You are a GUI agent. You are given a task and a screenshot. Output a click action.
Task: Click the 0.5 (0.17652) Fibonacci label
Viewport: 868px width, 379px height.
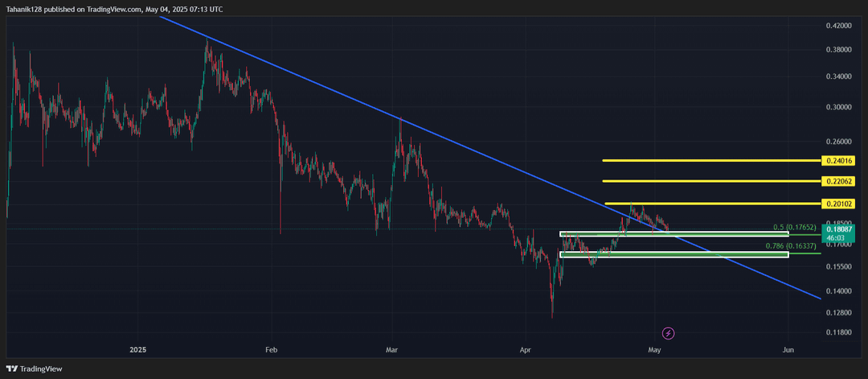tap(795, 228)
